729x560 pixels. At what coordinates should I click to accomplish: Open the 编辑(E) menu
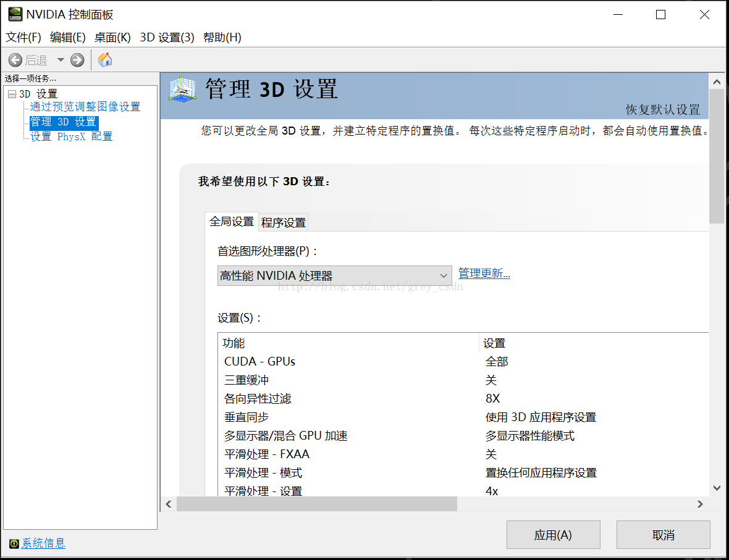tap(67, 37)
